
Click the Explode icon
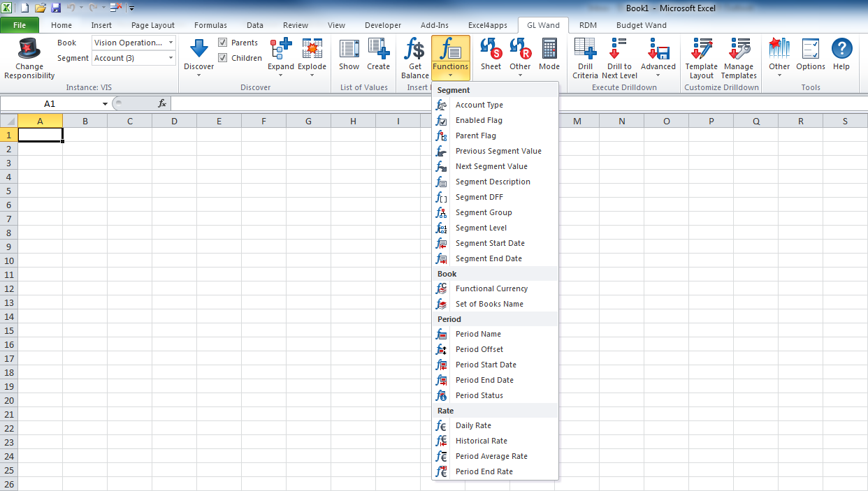click(x=312, y=48)
